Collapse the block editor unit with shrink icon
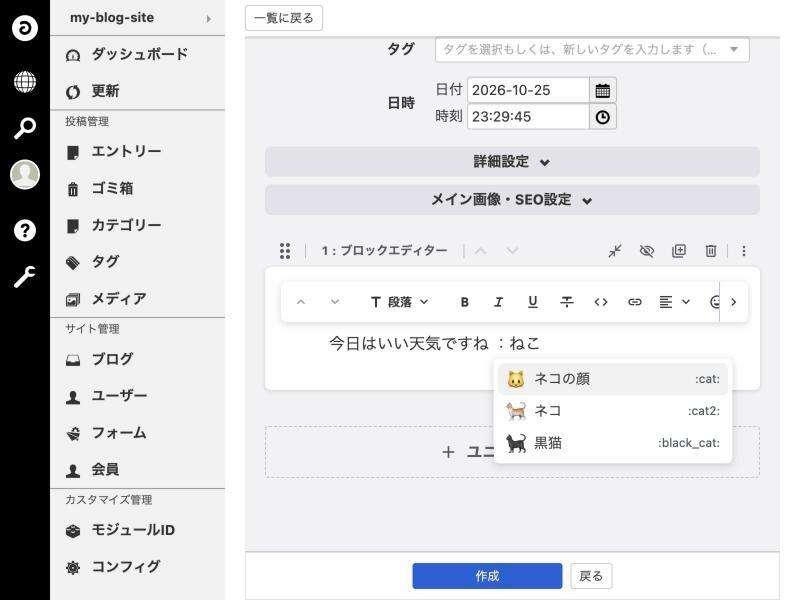Screen dimensions: 800x600 [615, 251]
